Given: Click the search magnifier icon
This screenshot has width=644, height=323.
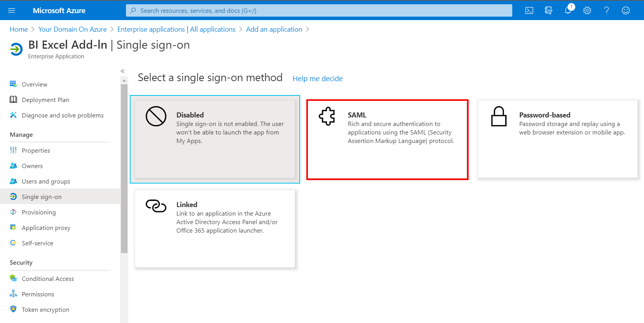Looking at the screenshot, I should [133, 10].
